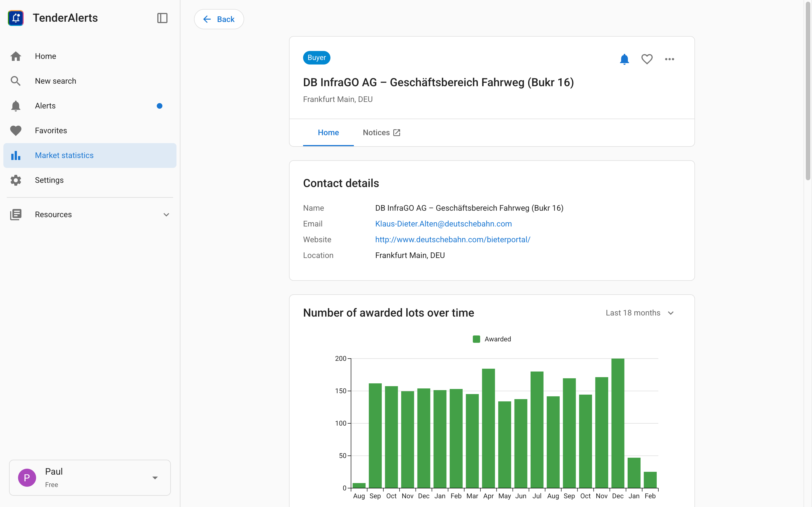Click the TenderAlerts app logo

click(x=16, y=18)
